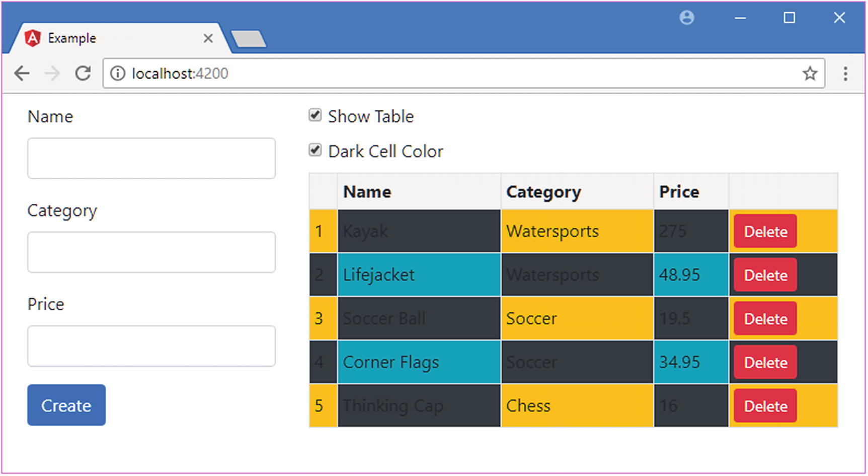868x476 pixels.
Task: Click the Price input field
Action: (151, 346)
